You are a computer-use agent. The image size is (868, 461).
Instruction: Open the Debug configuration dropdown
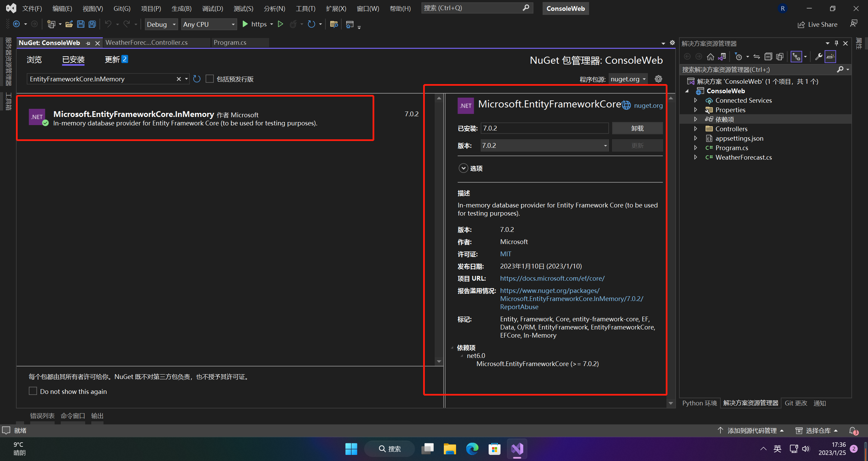pyautogui.click(x=161, y=24)
